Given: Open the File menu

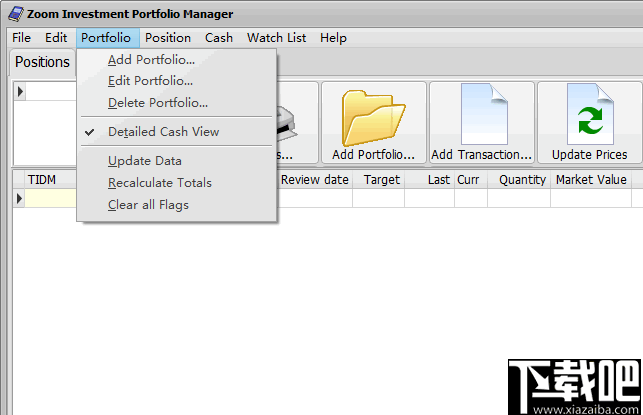Looking at the screenshot, I should (x=21, y=38).
